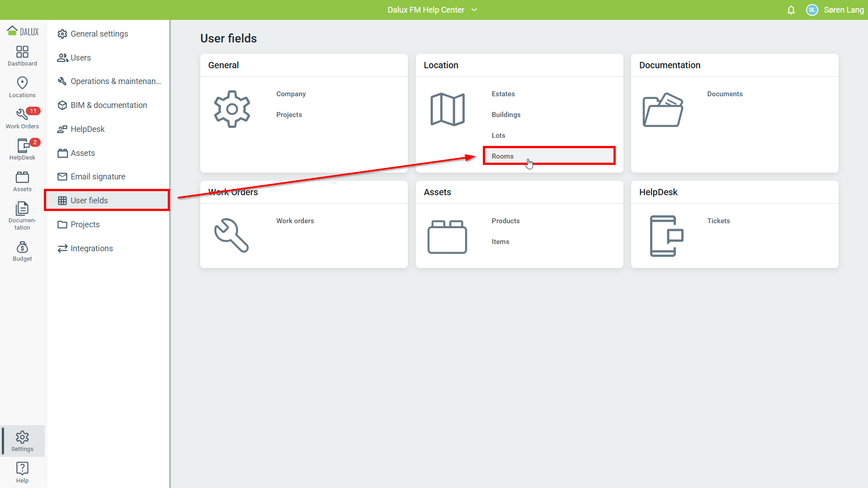868x488 pixels.
Task: Open Work Orders with 11 badge
Action: [x=22, y=118]
